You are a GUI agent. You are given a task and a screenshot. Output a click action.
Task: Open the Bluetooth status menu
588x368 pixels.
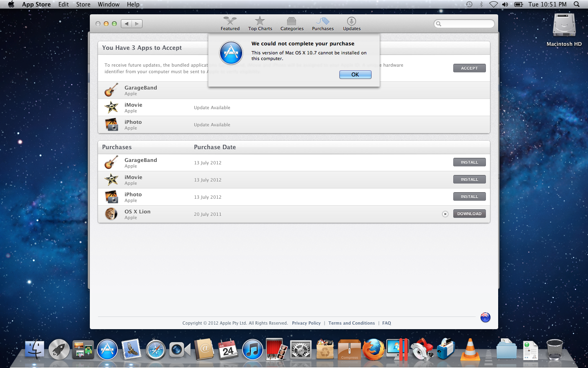click(x=481, y=4)
